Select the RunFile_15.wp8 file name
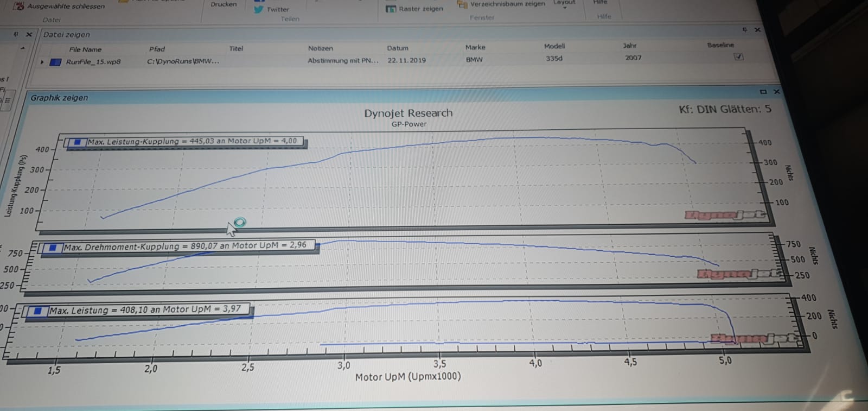Viewport: 868px width, 411px height. click(x=93, y=62)
